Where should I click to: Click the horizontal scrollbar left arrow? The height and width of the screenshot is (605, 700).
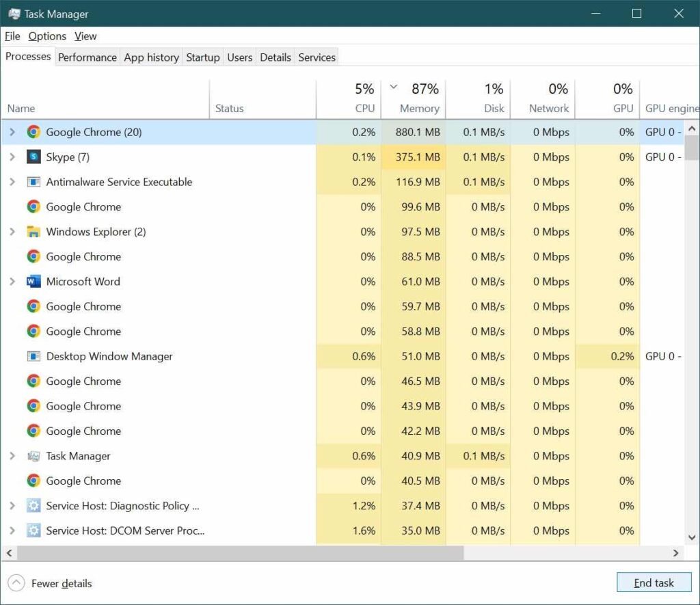[x=9, y=553]
